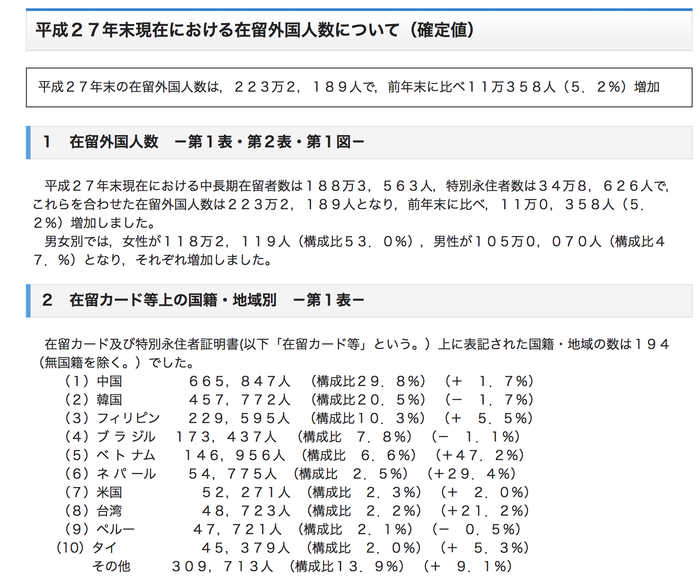Click the blue bar beside heading 2
This screenshot has width=700, height=586.
29,299
